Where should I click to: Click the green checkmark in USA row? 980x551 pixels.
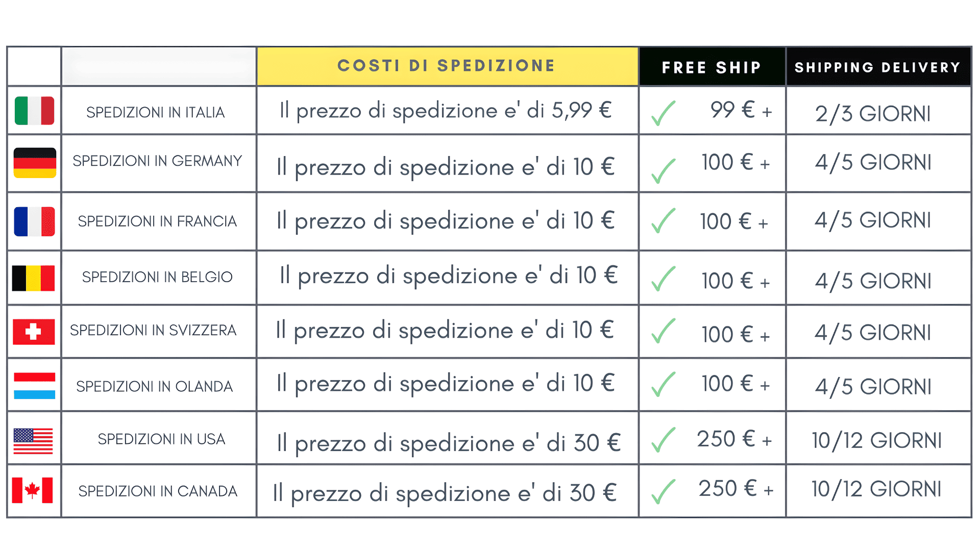pyautogui.click(x=663, y=440)
